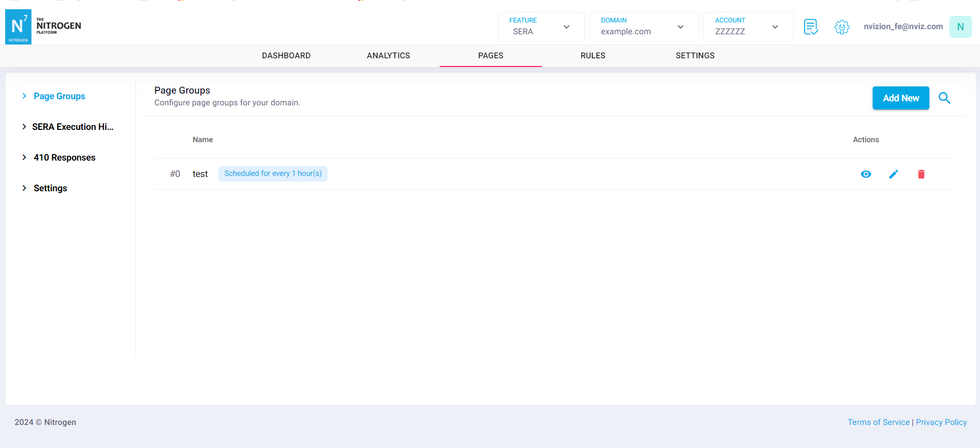Click the Scheduled for every 1 hour(s) badge

(272, 174)
